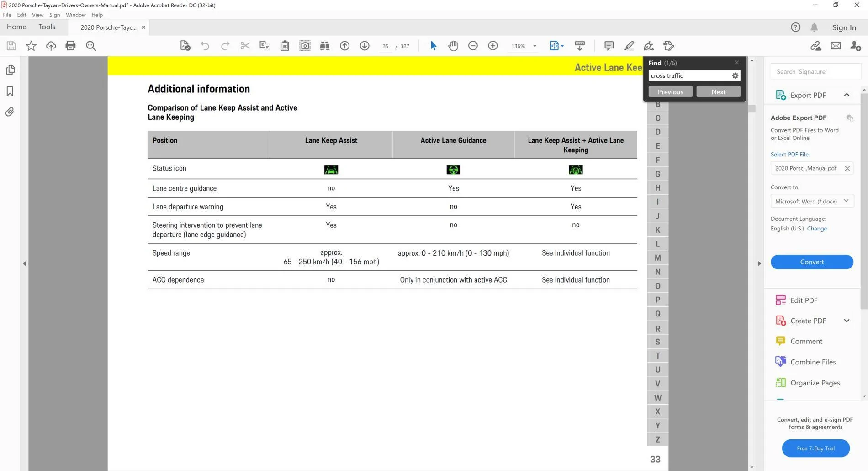Save the file using the floppy icon
The image size is (868, 471).
tap(11, 46)
